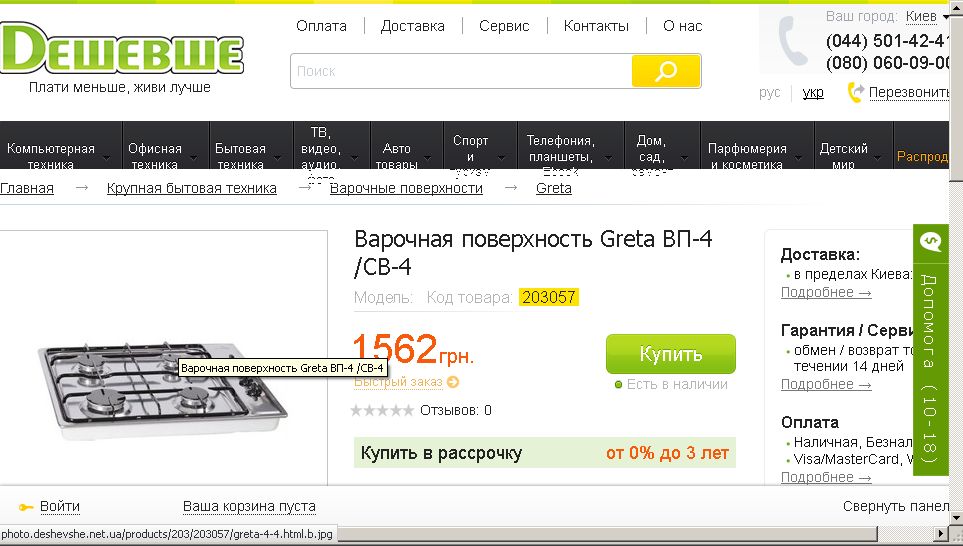
Task: Open the Контакты top menu item
Action: (x=596, y=26)
